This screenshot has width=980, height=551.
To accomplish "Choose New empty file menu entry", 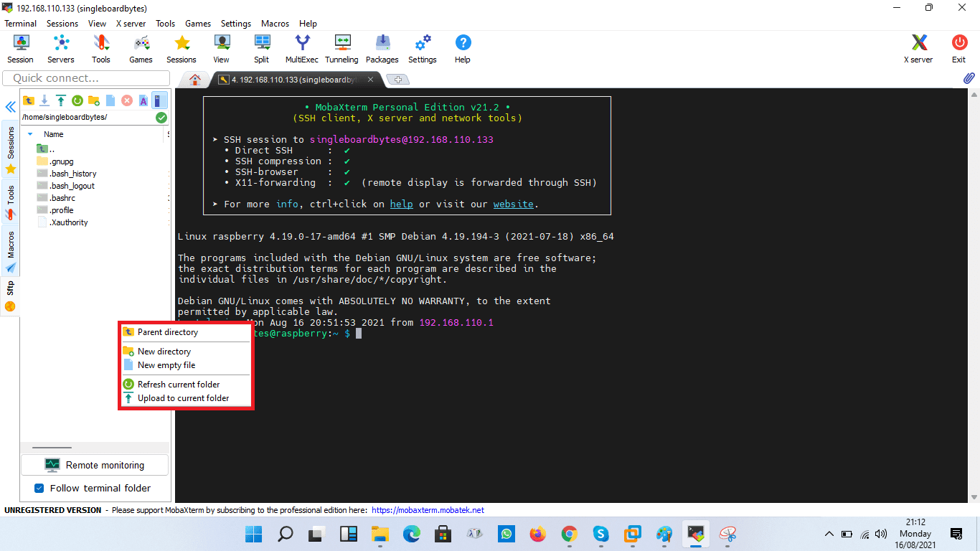I will [185, 365].
